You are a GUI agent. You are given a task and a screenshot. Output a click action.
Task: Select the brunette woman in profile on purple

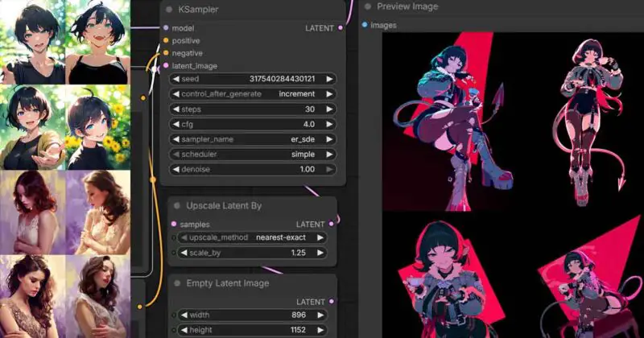(97, 212)
